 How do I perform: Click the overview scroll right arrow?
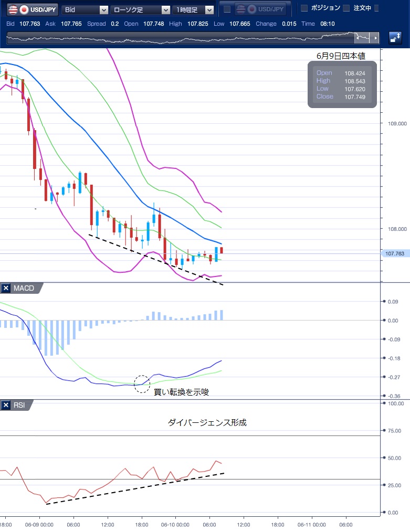[x=375, y=38]
